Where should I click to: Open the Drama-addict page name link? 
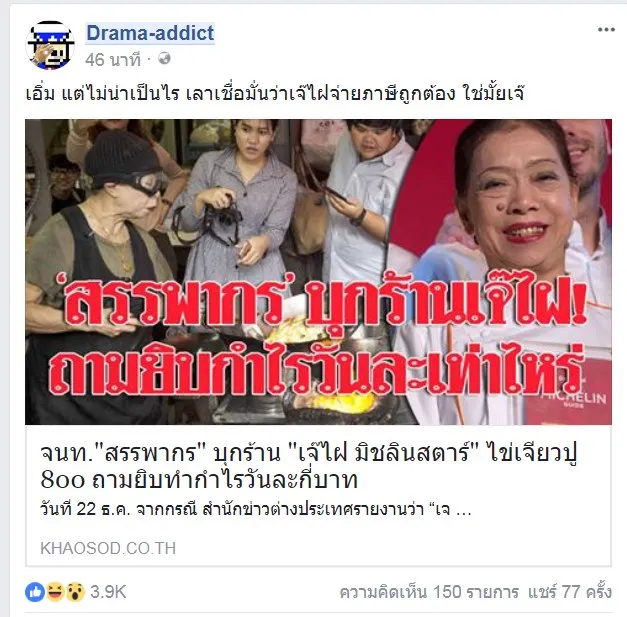[x=150, y=33]
